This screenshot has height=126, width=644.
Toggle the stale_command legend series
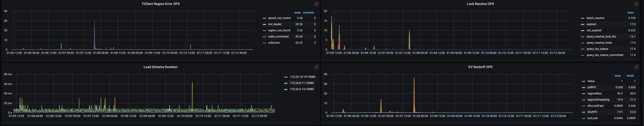[x=278, y=37]
